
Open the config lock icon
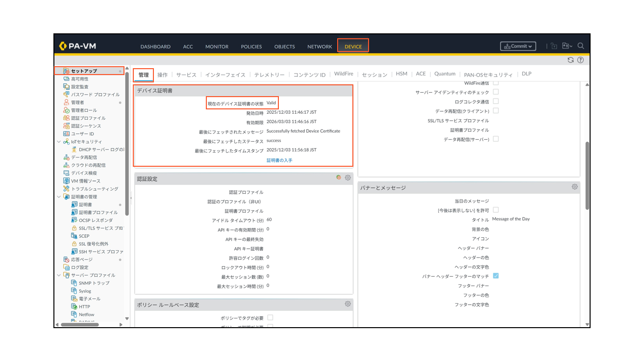tap(554, 46)
